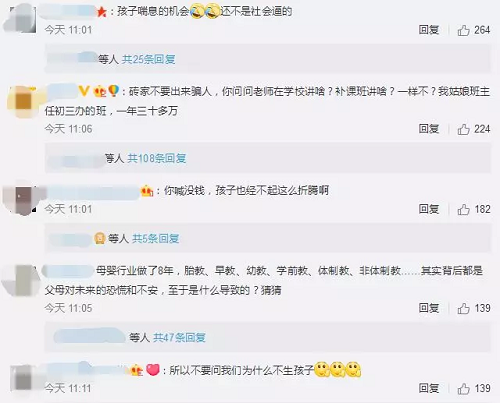Click 回复 on the 11:05 comment
This screenshot has width=500, height=403.
[429, 308]
